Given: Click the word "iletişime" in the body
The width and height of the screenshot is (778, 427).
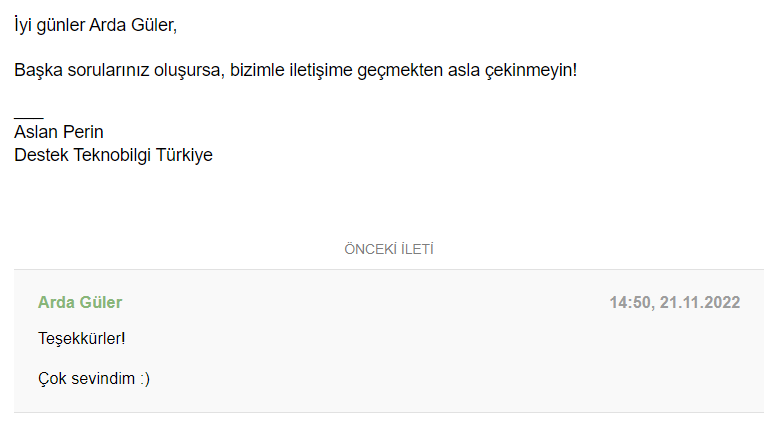Looking at the screenshot, I should pos(321,70).
